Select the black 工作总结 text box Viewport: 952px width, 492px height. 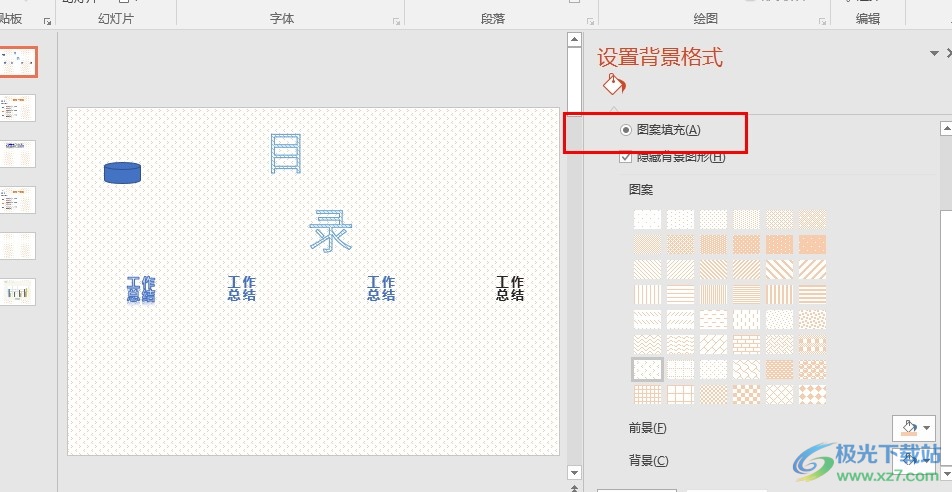click(x=510, y=289)
